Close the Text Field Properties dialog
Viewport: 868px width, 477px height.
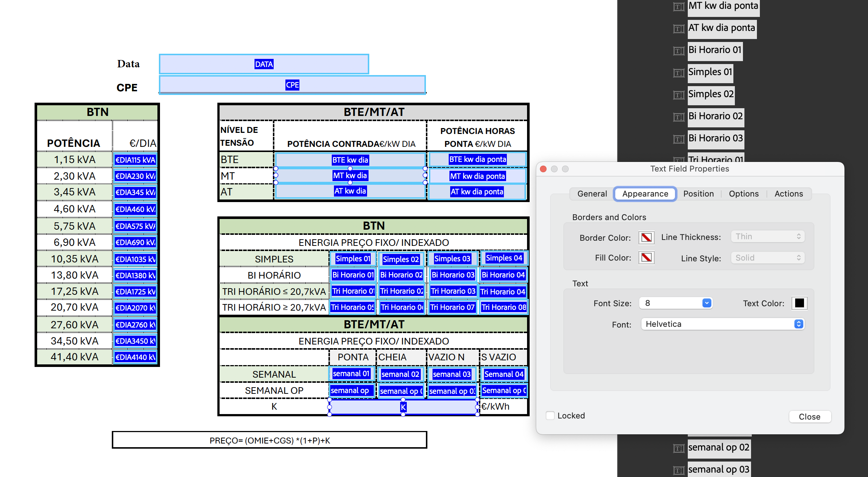coord(810,416)
